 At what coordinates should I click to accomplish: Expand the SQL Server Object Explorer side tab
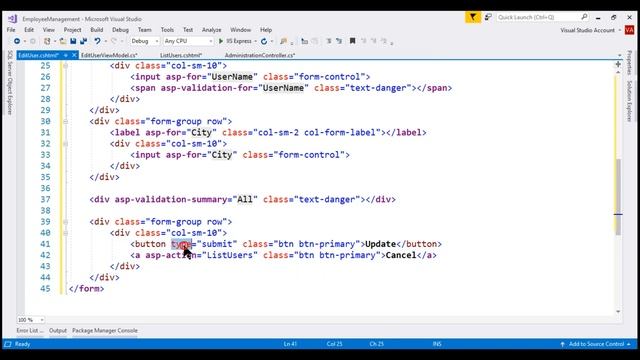coord(10,82)
